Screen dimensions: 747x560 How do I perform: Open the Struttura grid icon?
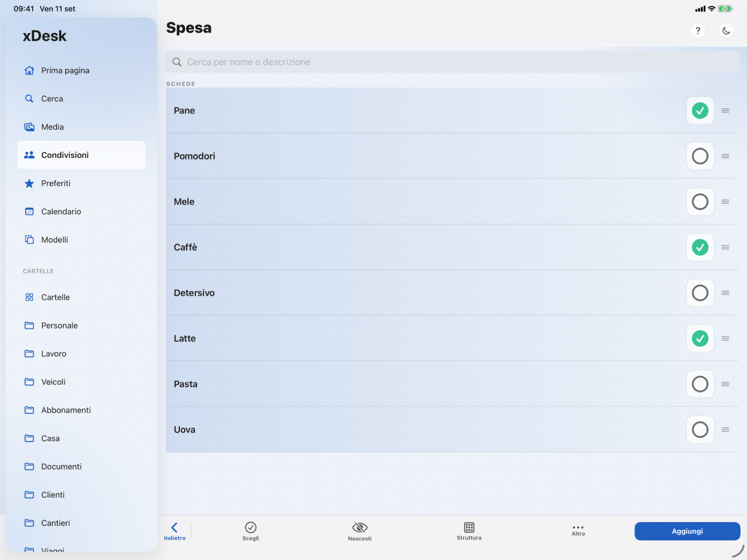469,527
